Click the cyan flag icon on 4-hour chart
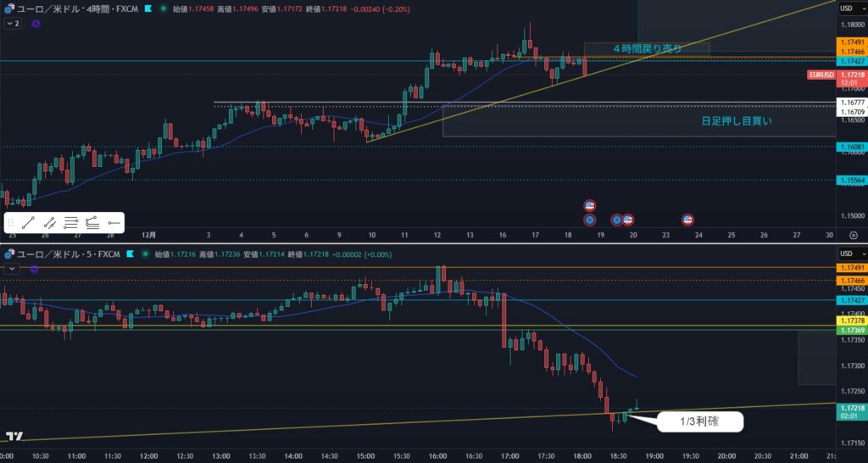The image size is (868, 463). (148, 8)
